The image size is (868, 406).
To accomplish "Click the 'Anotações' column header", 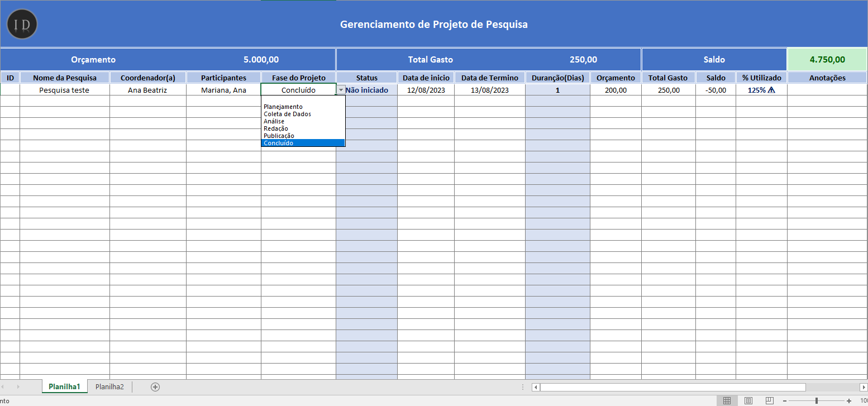I will tap(827, 78).
